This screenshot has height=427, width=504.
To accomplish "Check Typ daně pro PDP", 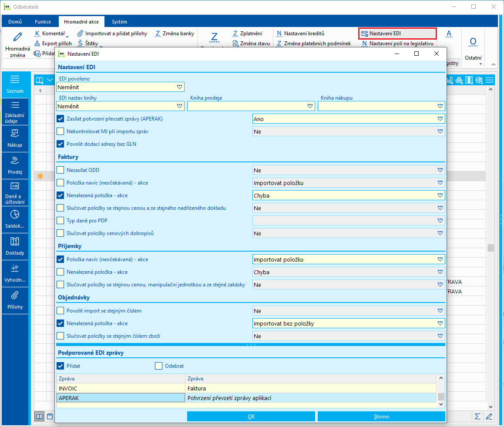I will tap(60, 221).
